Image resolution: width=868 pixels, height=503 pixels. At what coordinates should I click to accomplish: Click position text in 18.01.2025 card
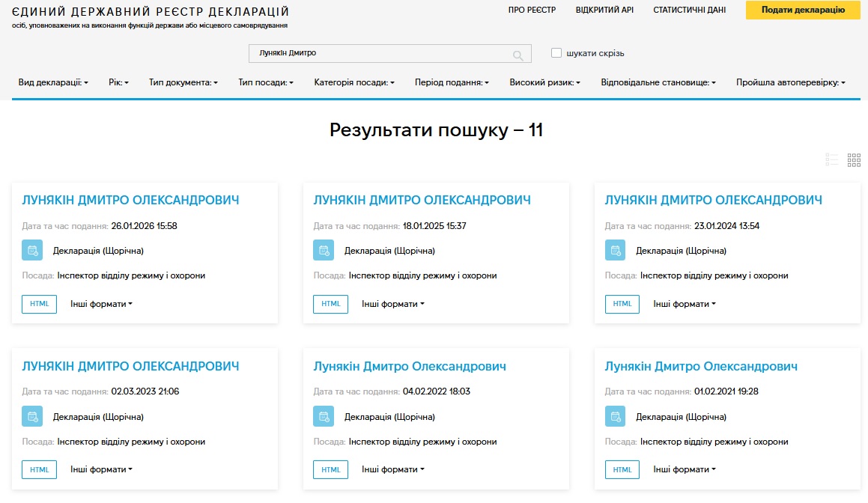(422, 275)
